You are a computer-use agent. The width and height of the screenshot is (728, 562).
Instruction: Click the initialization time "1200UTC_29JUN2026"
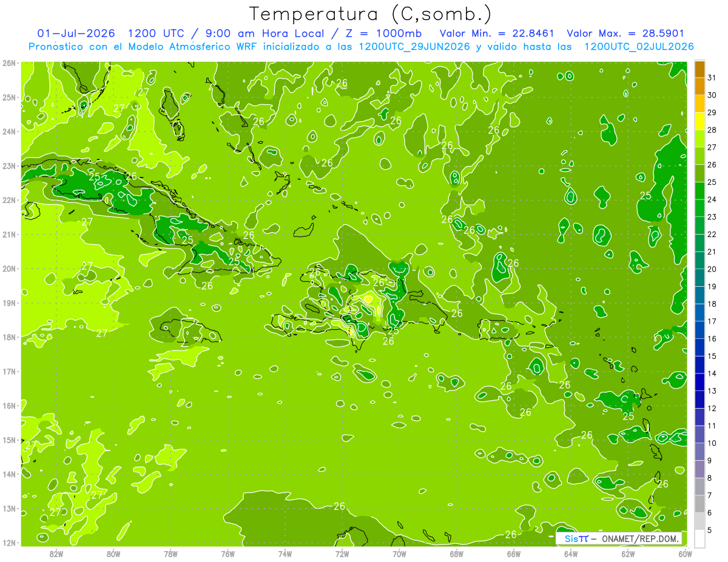click(414, 46)
